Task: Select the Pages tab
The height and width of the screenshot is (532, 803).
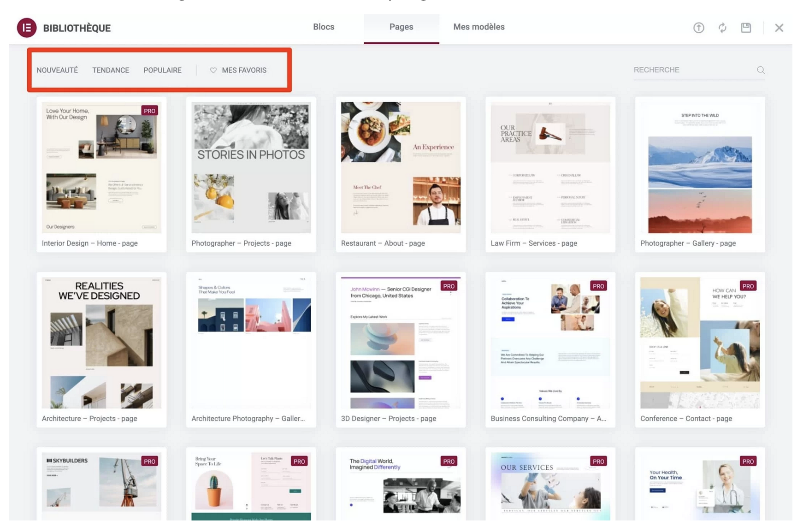Action: pyautogui.click(x=401, y=27)
